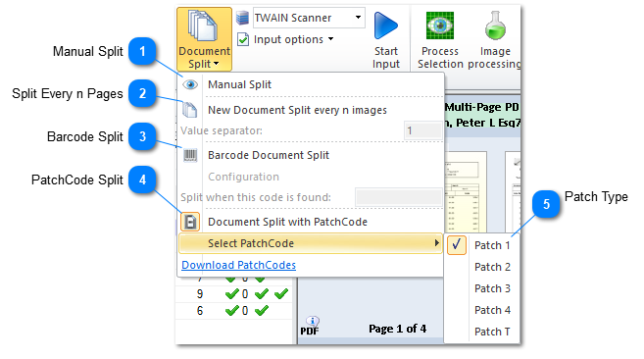The width and height of the screenshot is (644, 359).
Task: Open the TWAIN Scanner dropdown
Action: coord(358,18)
